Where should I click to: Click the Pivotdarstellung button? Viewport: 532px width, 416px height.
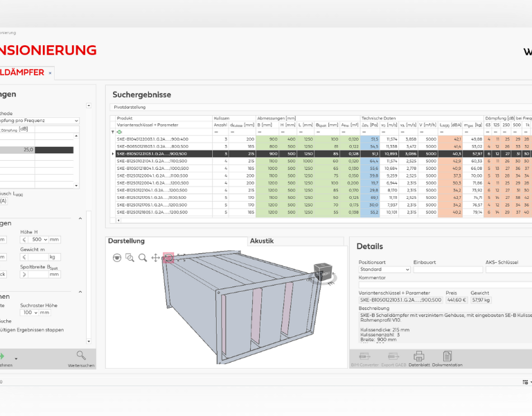click(x=129, y=107)
